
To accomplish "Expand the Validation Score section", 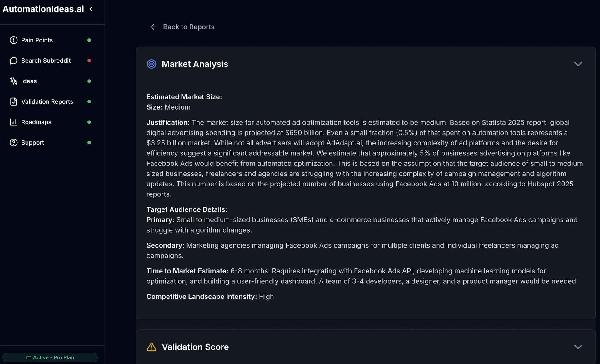I will coord(578,347).
